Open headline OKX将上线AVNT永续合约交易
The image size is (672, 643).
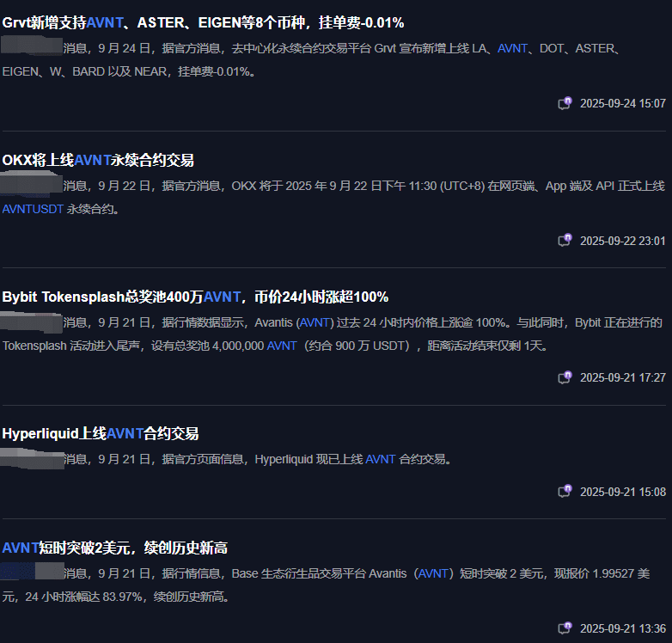tap(98, 161)
